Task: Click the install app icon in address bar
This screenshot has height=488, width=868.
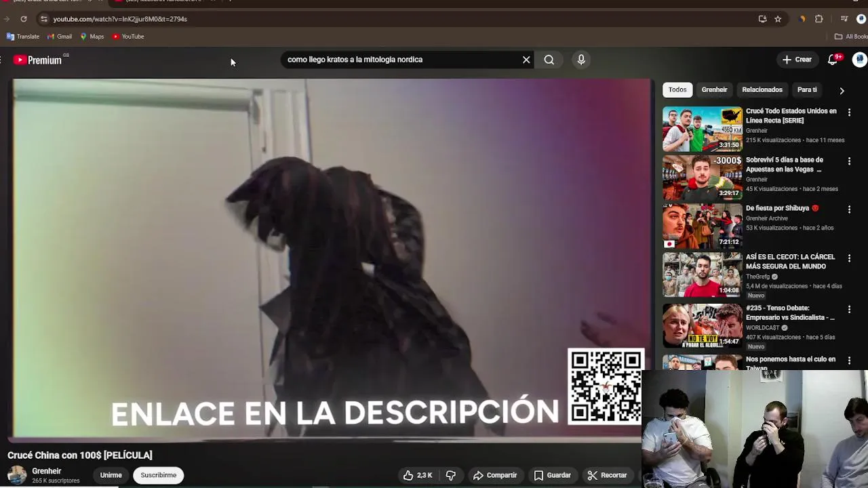Action: click(763, 19)
